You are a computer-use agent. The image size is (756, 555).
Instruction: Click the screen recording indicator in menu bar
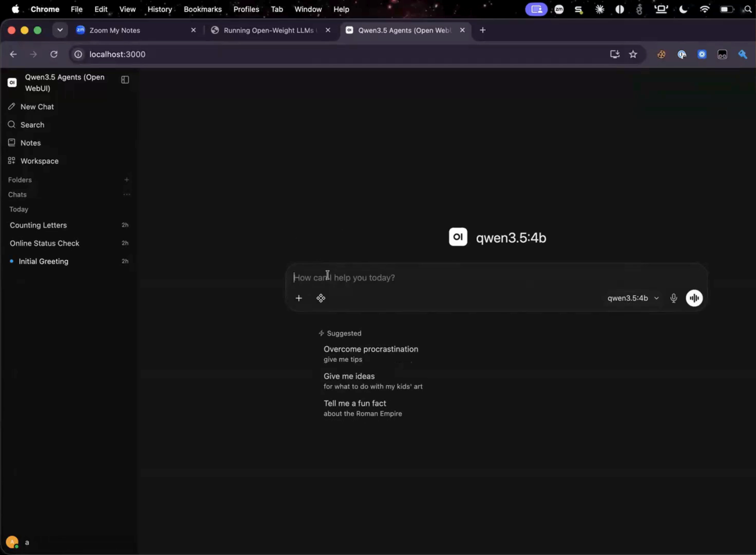pos(536,9)
